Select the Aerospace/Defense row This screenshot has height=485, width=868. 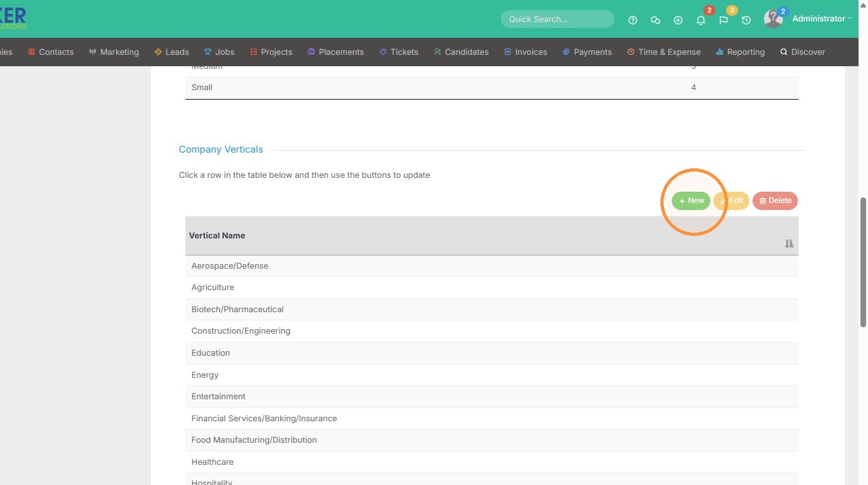[x=492, y=266]
